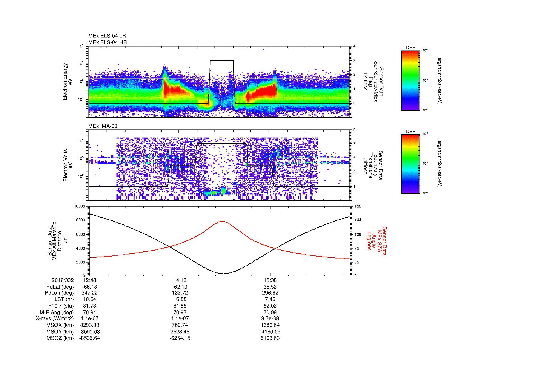This screenshot has width=555, height=392.
Task: Click MSOY value 2528.46
Action: pyautogui.click(x=180, y=332)
